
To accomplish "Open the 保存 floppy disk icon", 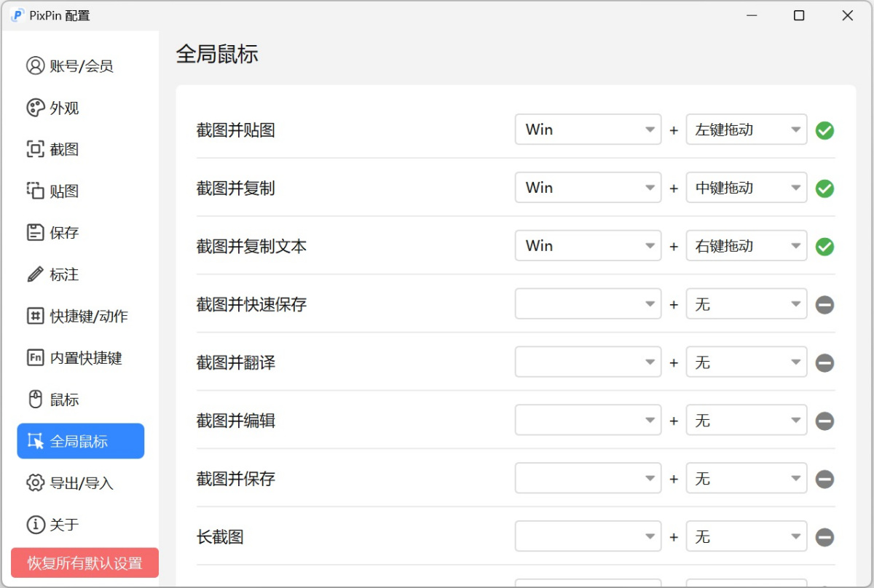I will [35, 233].
